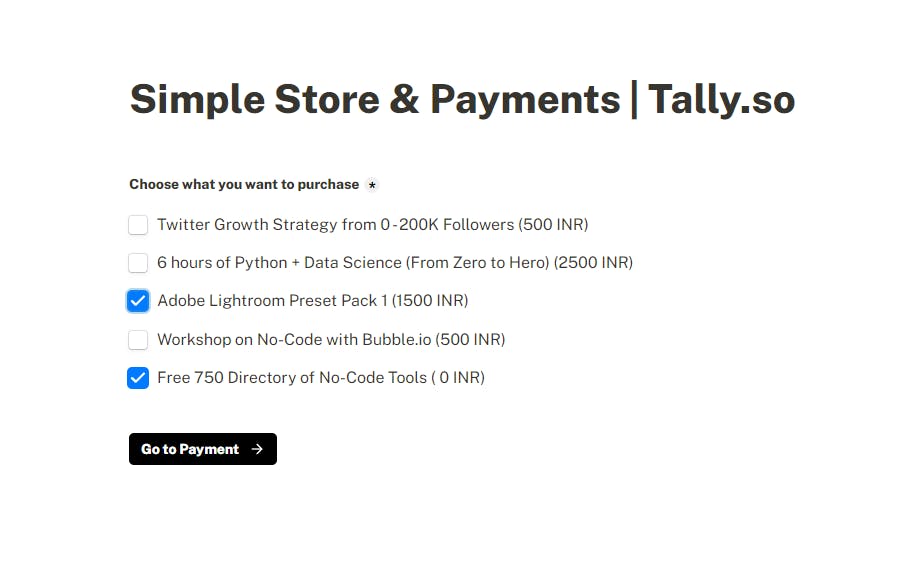Check the Twitter Growth Strategy checkbox
The width and height of the screenshot is (920, 565).
(x=138, y=225)
